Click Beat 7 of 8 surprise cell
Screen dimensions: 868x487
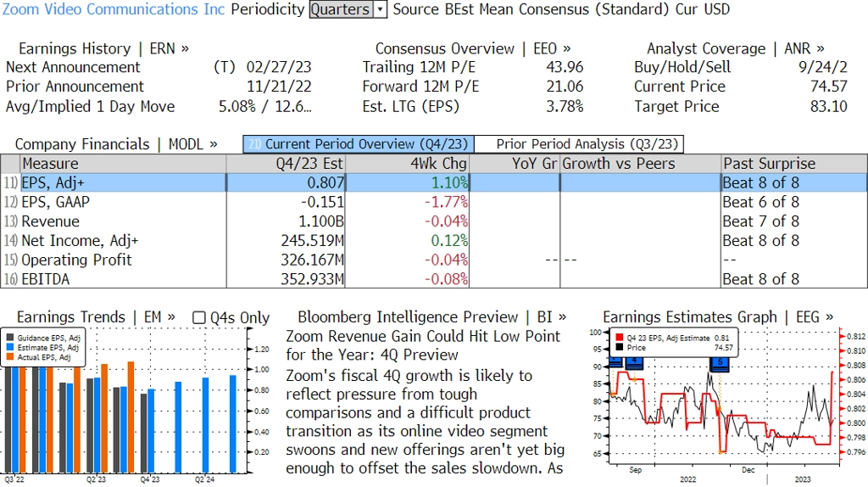pos(760,221)
